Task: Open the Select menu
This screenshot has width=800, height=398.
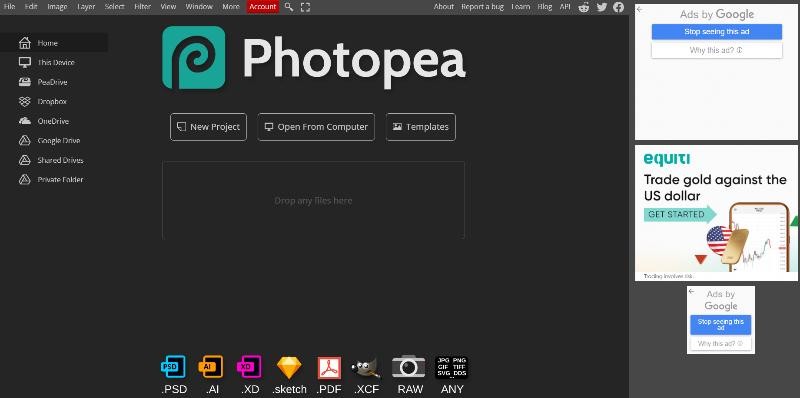Action: point(114,7)
